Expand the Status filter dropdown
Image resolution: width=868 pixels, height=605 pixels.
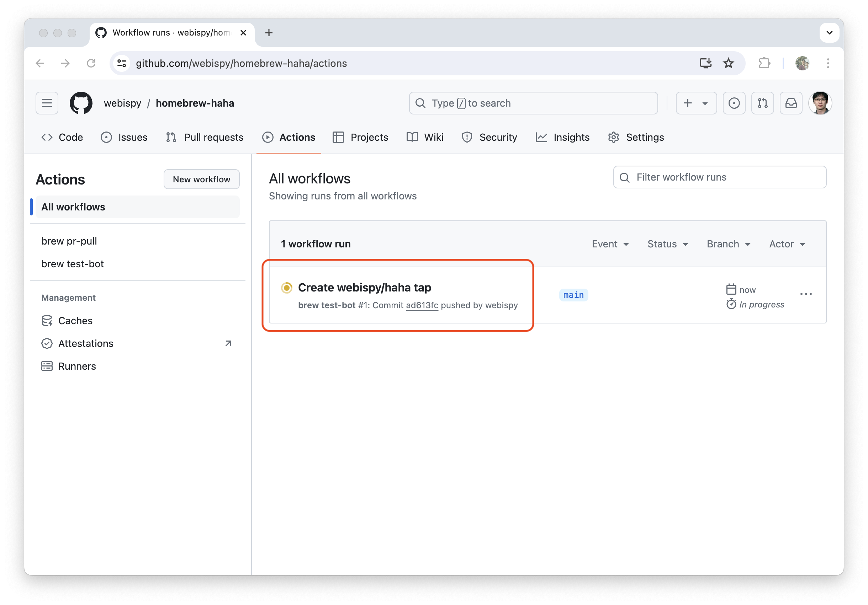(x=668, y=244)
